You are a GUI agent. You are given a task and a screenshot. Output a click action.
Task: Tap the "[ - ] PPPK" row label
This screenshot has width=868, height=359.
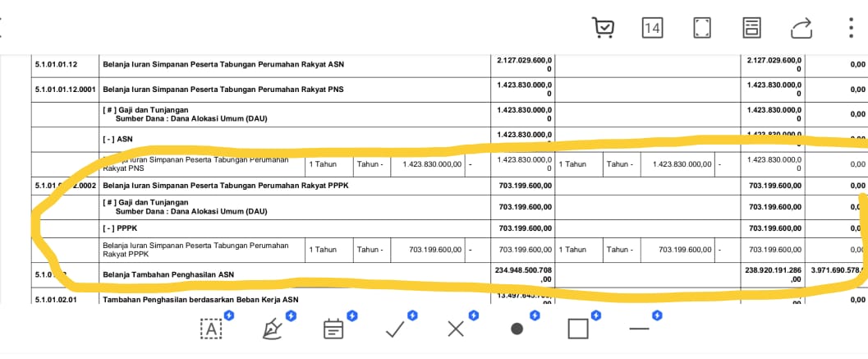pyautogui.click(x=120, y=228)
